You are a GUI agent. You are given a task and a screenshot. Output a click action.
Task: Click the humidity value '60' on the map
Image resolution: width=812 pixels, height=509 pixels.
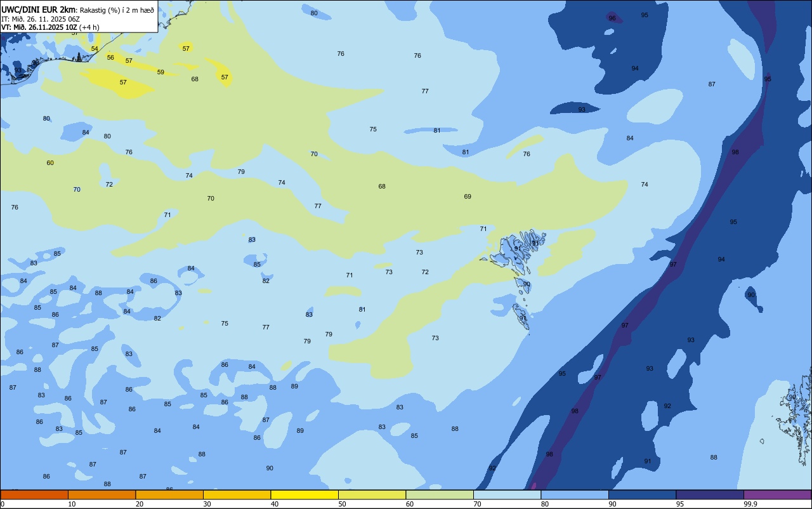pyautogui.click(x=50, y=163)
